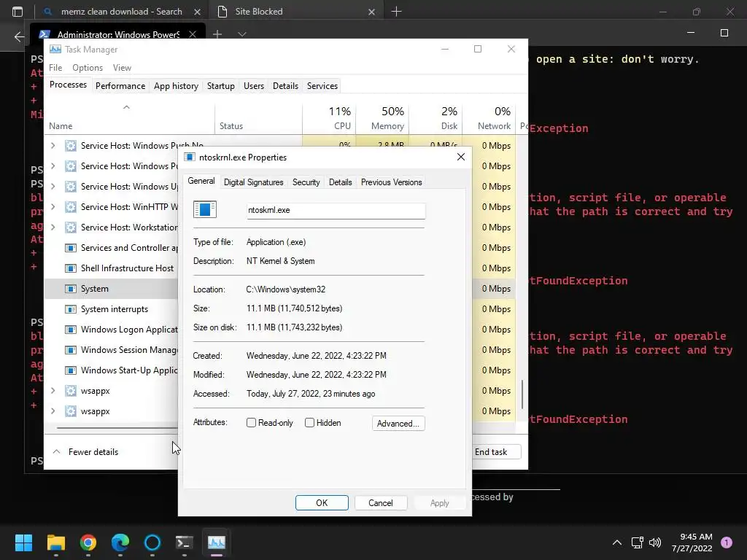
Task: Switch to Startup tab
Action: (220, 86)
